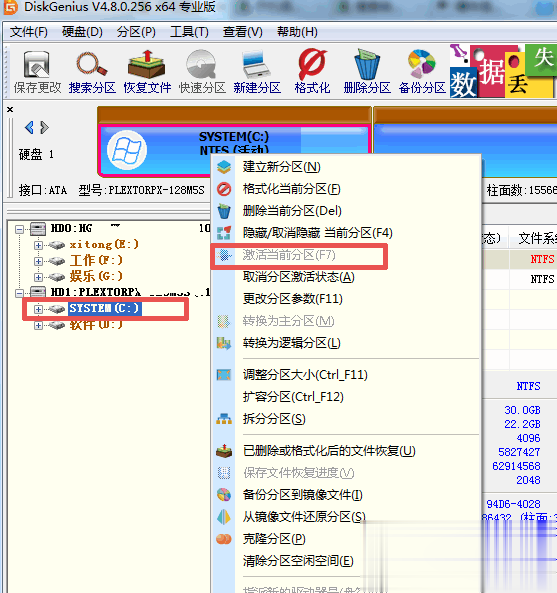Expand the 工作(F:) partition node
This screenshot has height=593, width=557.
coord(38,261)
